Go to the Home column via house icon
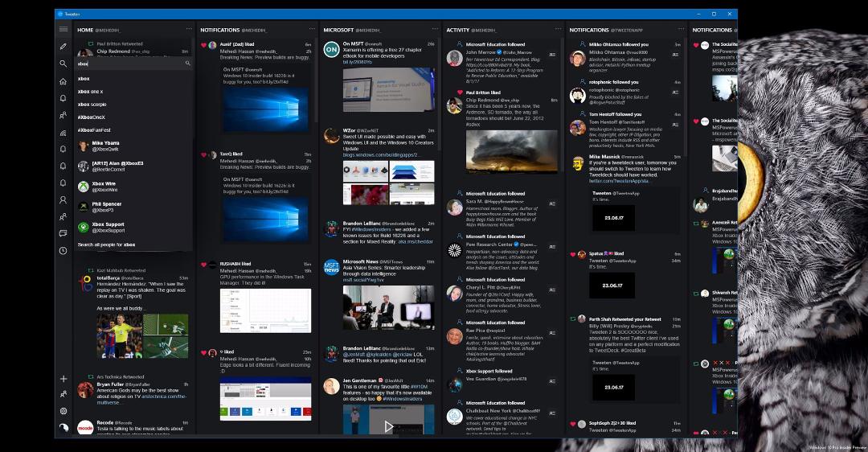 click(x=63, y=81)
